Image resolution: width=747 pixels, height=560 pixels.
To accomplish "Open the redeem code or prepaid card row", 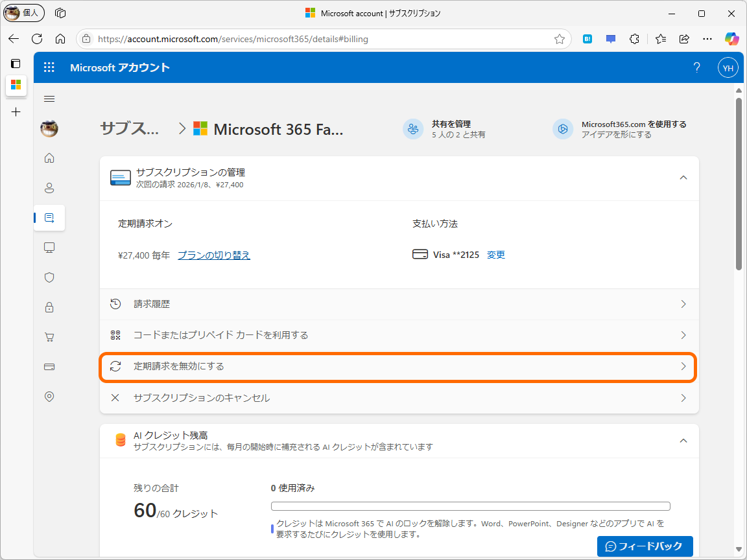I will [x=397, y=335].
